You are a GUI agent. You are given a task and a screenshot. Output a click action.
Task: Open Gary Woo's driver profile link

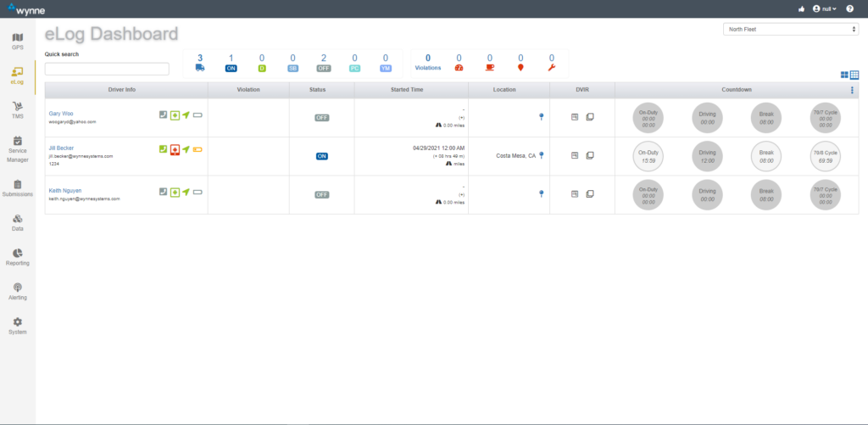tap(60, 113)
